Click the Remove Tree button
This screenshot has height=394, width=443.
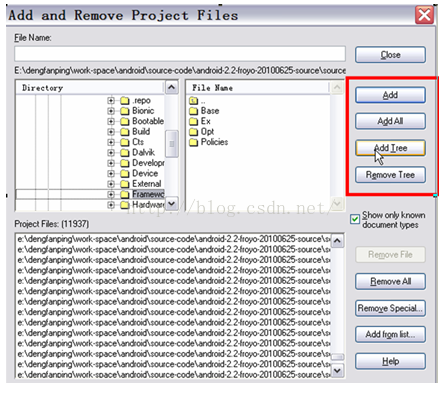click(390, 175)
